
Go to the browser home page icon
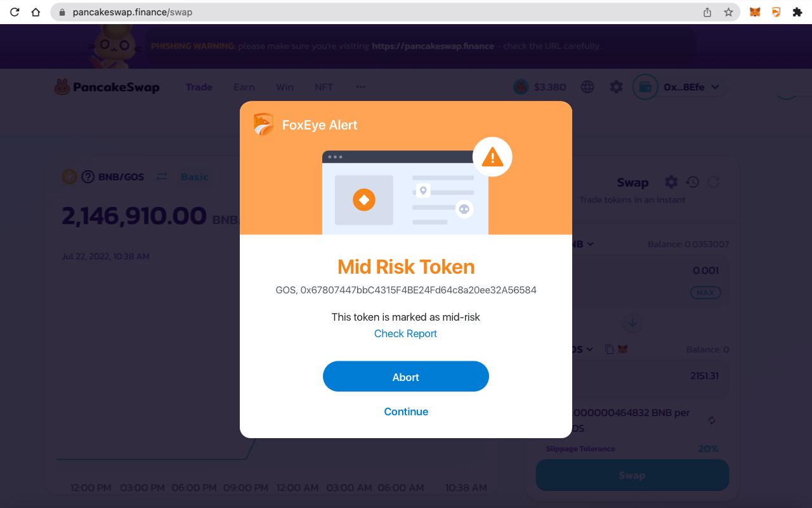tap(36, 12)
